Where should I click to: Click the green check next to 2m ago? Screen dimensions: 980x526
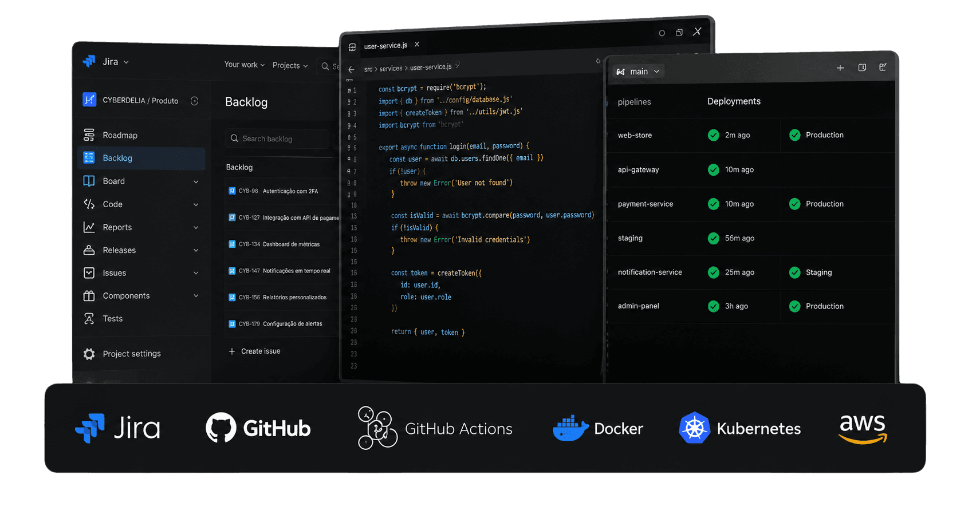[713, 135]
